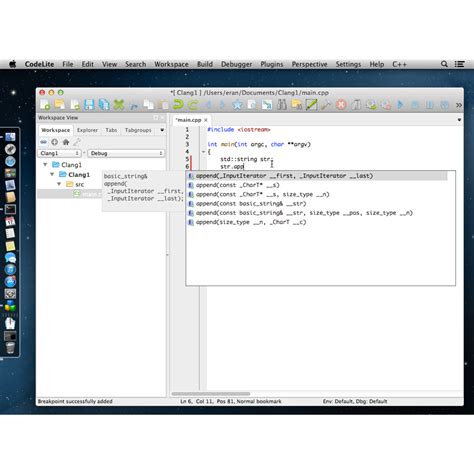Select the Workspace tab
The height and width of the screenshot is (474, 474).
pyautogui.click(x=56, y=130)
